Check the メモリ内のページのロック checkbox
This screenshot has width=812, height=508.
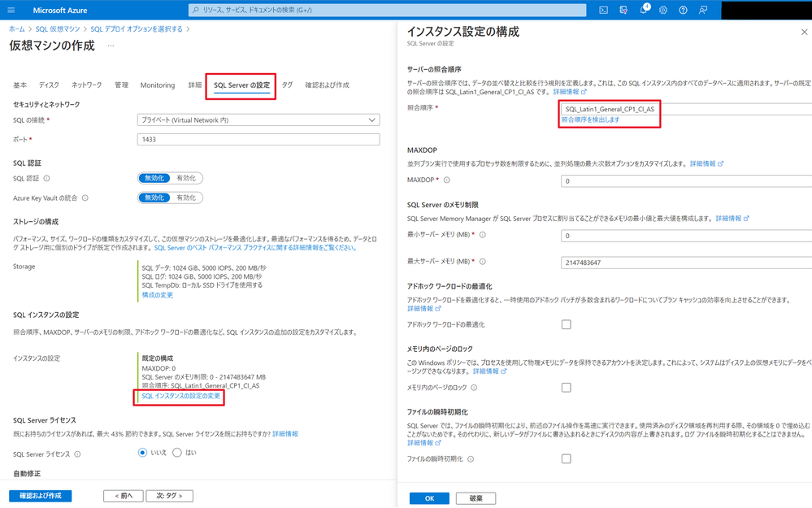567,388
